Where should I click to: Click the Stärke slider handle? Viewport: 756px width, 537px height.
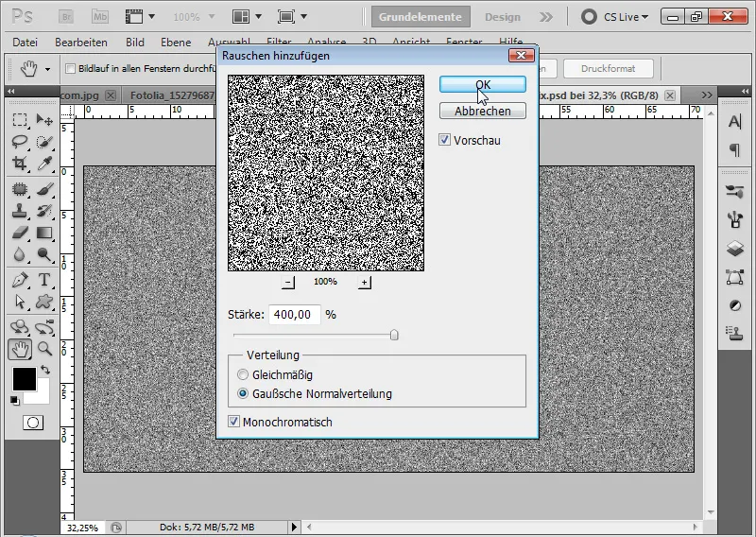[x=394, y=335]
